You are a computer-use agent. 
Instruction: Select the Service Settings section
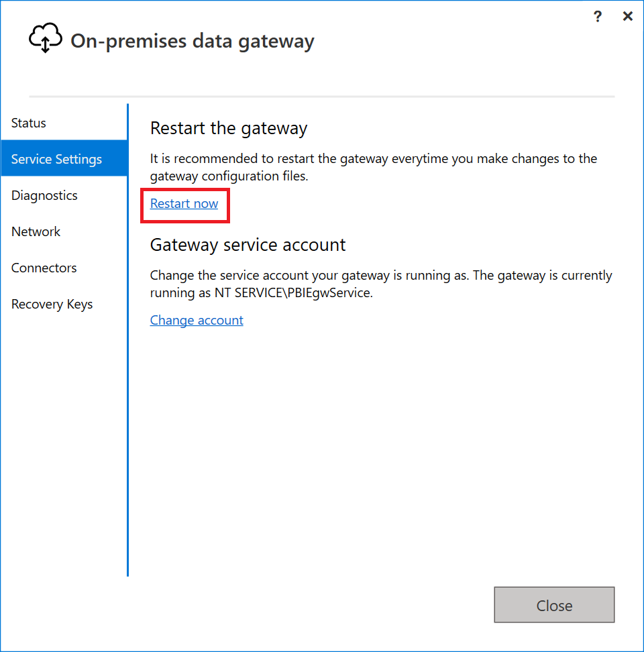click(x=56, y=158)
